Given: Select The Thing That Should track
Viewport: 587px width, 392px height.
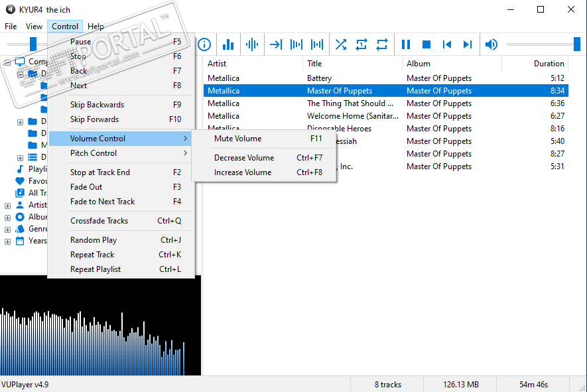Looking at the screenshot, I should pos(386,103).
